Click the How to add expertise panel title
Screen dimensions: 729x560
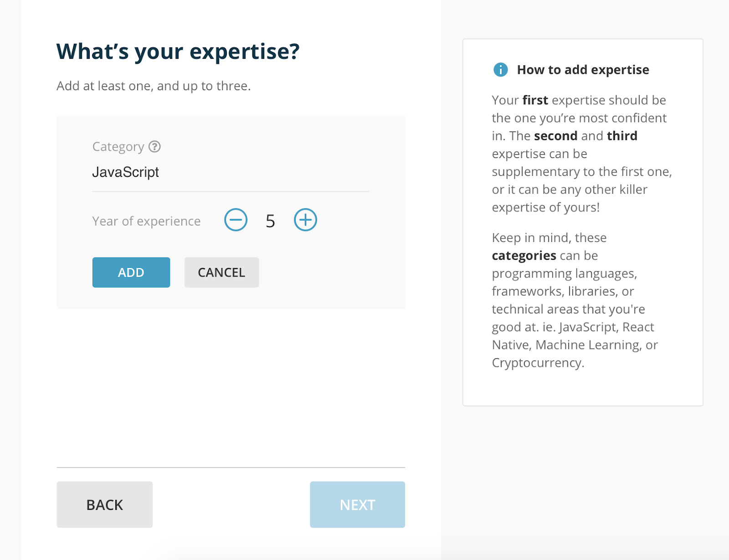coord(583,70)
